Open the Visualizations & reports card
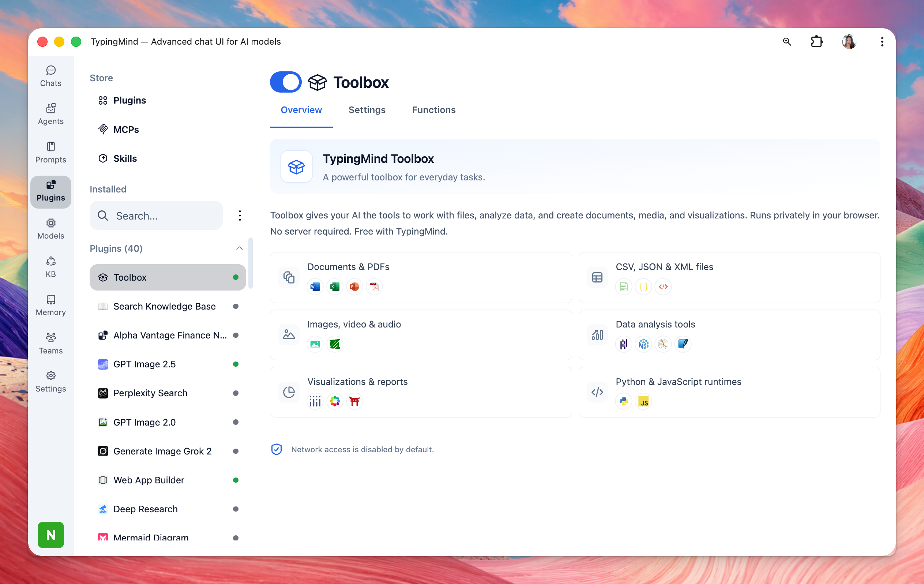 click(421, 392)
